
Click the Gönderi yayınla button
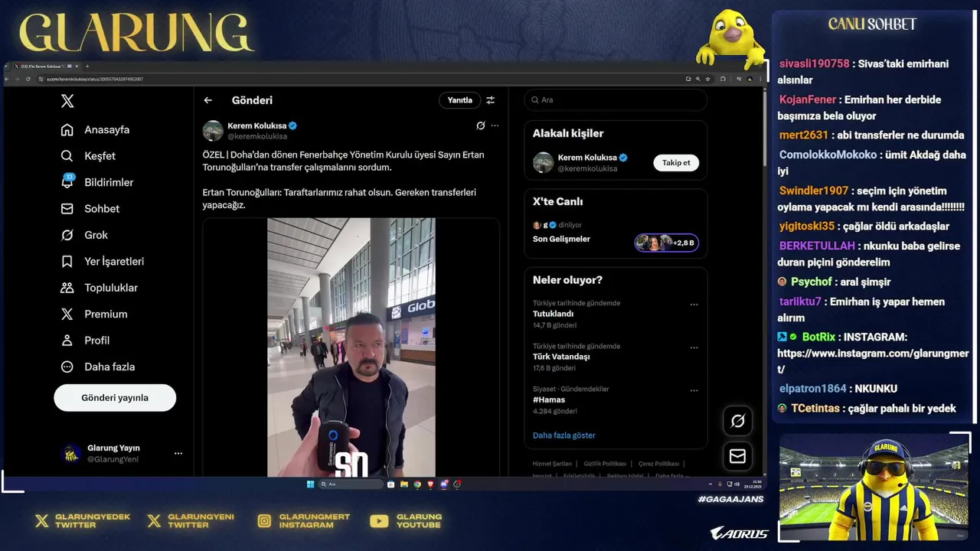click(x=115, y=398)
